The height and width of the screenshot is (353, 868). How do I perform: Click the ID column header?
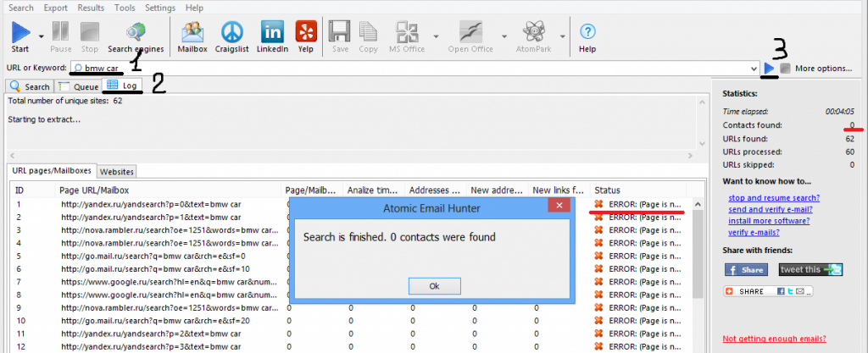(33, 190)
